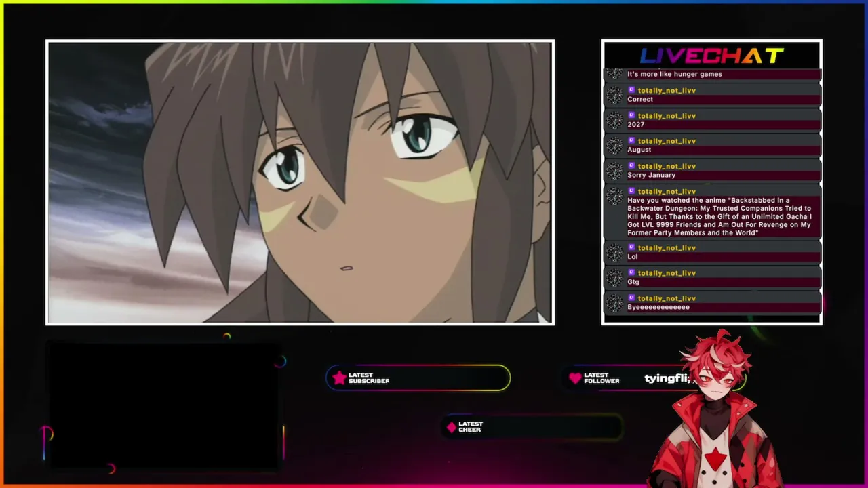Select the username totally_not_livv above "Lol"

(667, 247)
